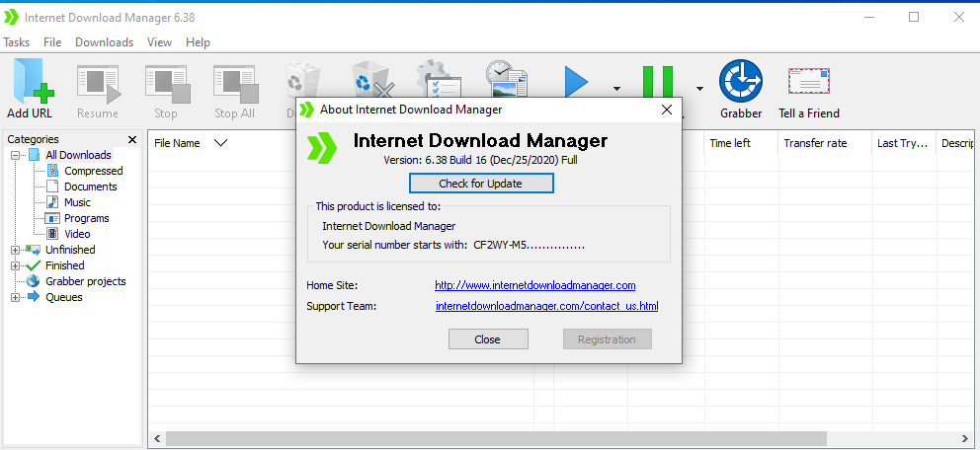Click the File Name sort arrow

[x=220, y=143]
